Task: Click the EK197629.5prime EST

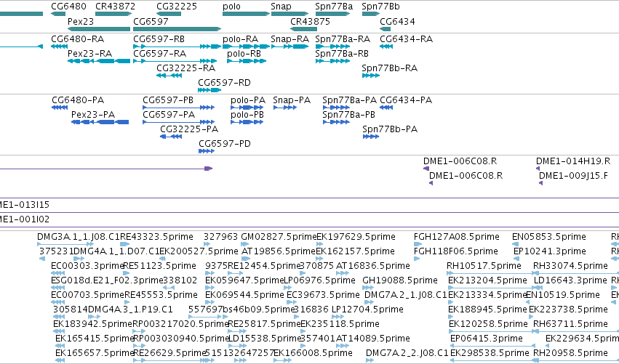Action: pyautogui.click(x=320, y=244)
